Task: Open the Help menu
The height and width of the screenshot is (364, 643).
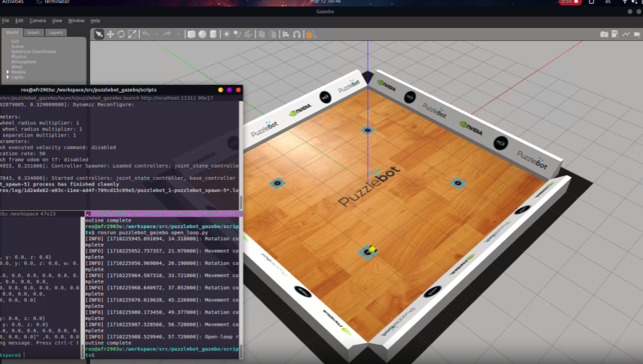Action: (95, 20)
